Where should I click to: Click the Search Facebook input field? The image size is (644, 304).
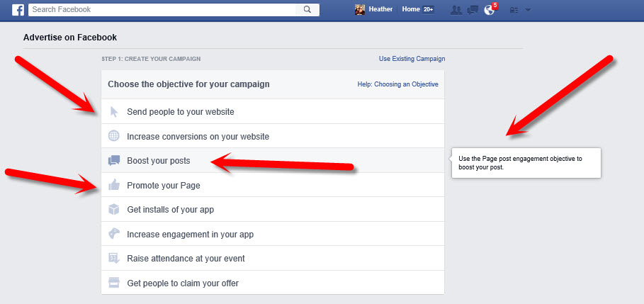pos(162,9)
